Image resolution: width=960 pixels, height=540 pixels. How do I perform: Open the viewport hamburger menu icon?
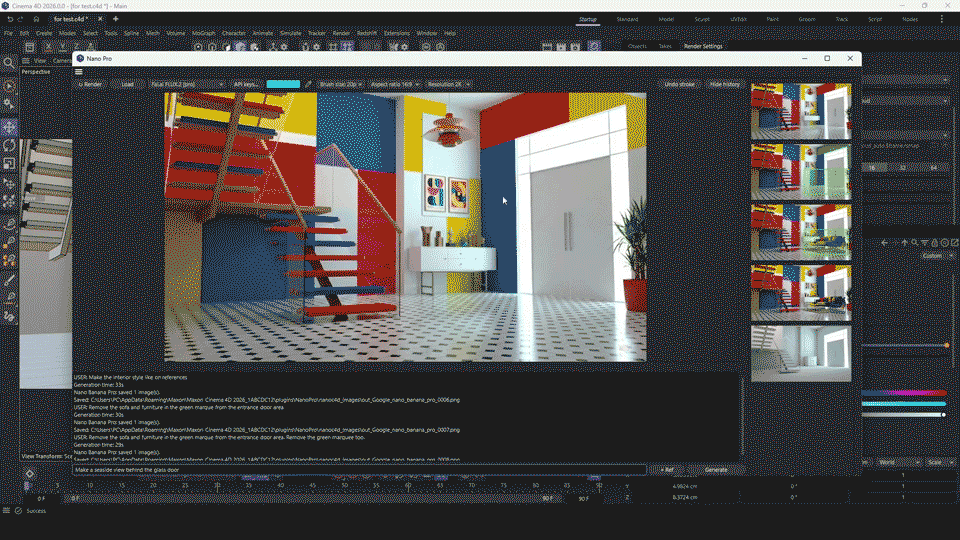pyautogui.click(x=26, y=61)
